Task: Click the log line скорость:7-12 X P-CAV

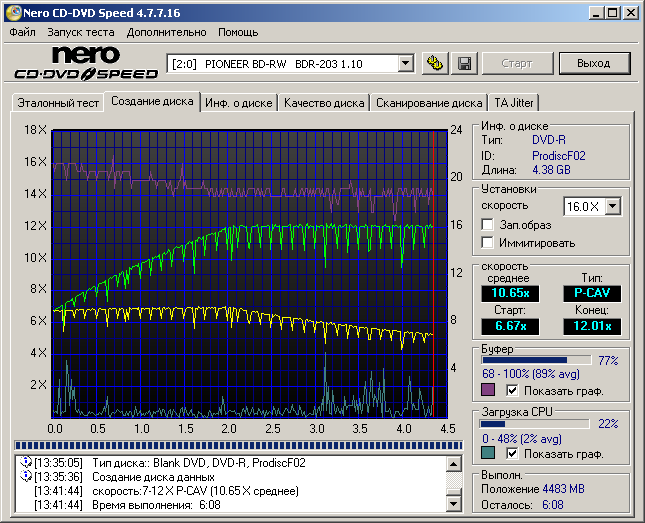Action: coord(195,491)
